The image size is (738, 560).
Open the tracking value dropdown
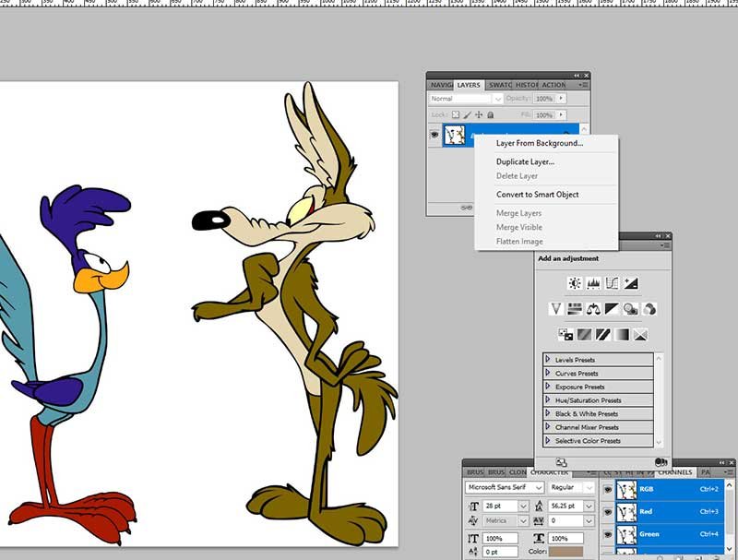click(589, 520)
